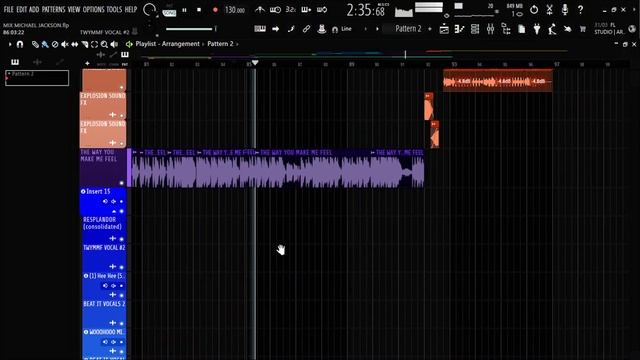
Task: Open the plugin picker plug icon
Action: (x=537, y=29)
